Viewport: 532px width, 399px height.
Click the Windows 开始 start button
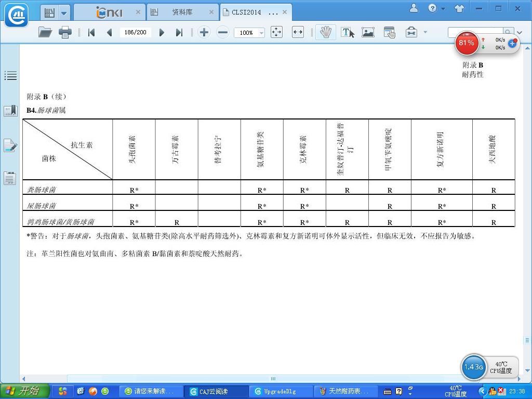(x=25, y=391)
